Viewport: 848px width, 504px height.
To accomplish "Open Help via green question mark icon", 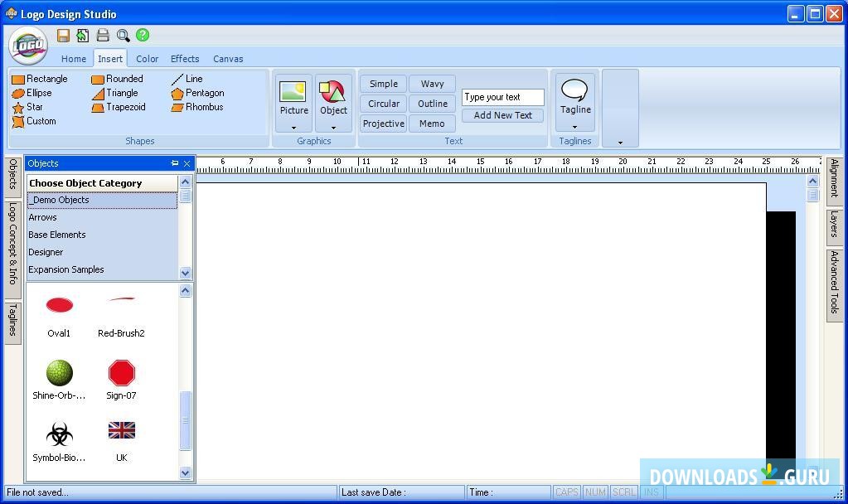I will pyautogui.click(x=143, y=35).
